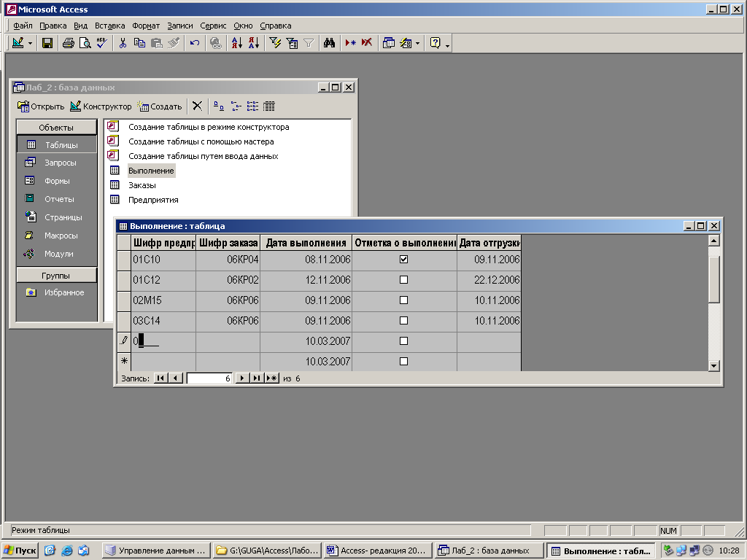This screenshot has height=560, width=747.
Task: Collapse the Группы header
Action: (56, 276)
